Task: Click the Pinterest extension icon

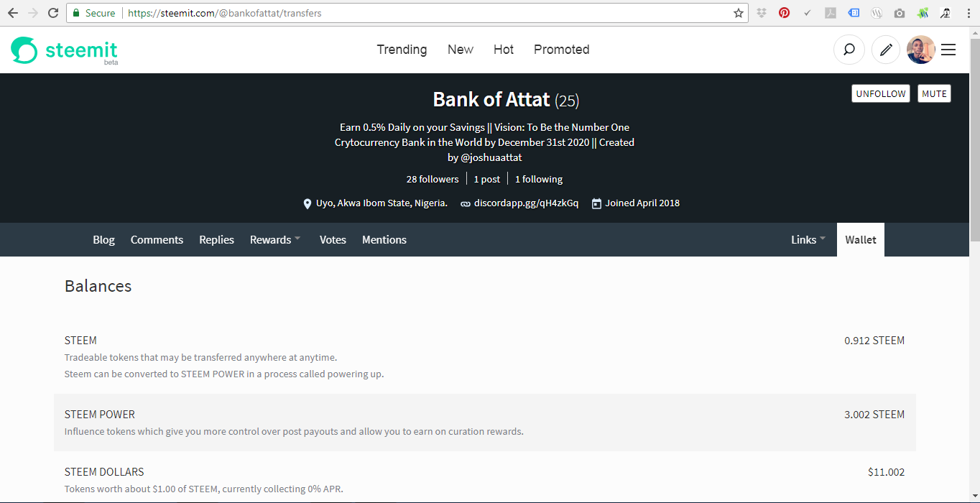Action: tap(785, 13)
